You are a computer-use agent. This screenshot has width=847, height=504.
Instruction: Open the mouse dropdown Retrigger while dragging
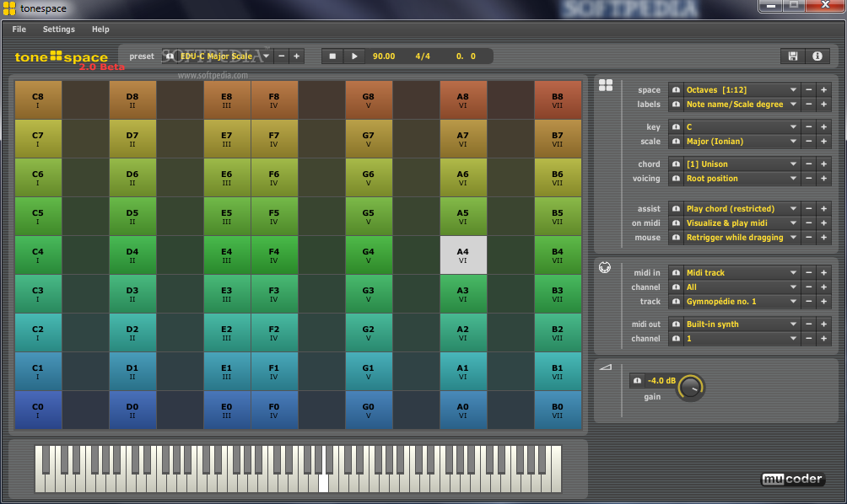tap(741, 238)
